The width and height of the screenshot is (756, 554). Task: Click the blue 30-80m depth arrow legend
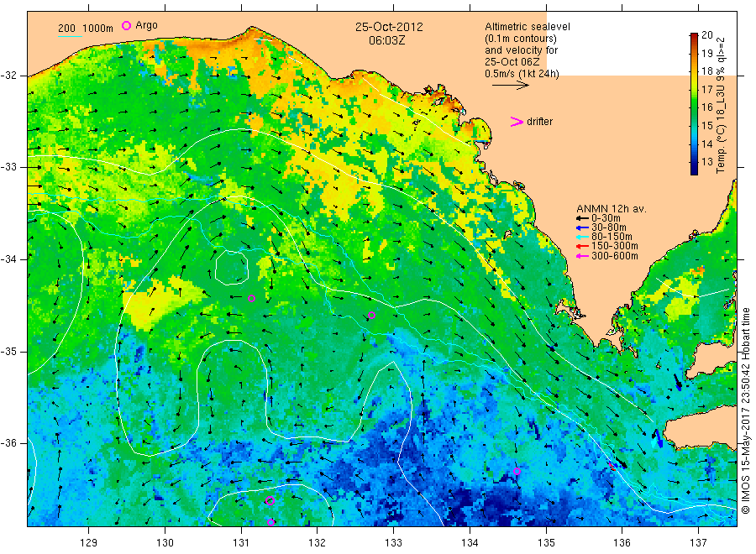pyautogui.click(x=582, y=227)
